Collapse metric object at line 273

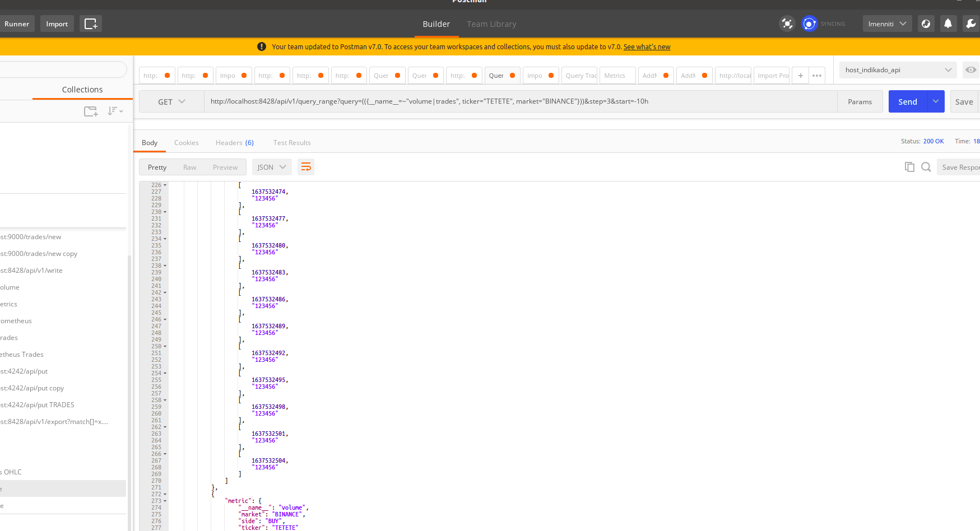tap(165, 501)
